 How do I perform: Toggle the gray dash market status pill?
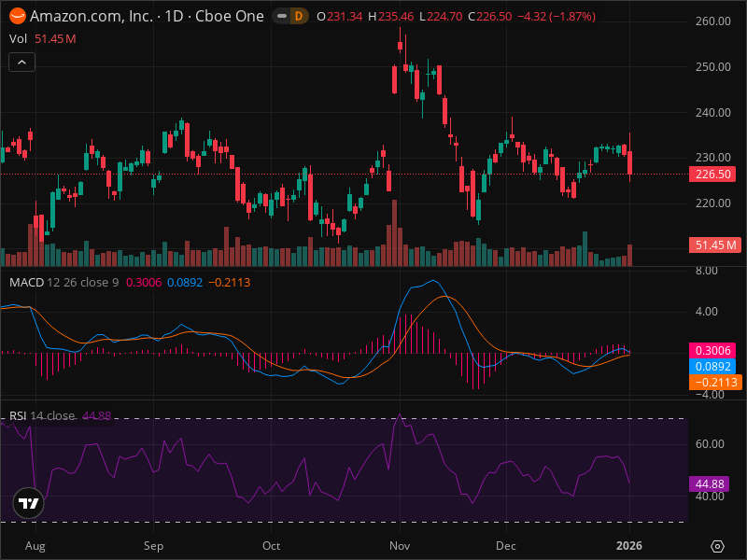pos(282,16)
